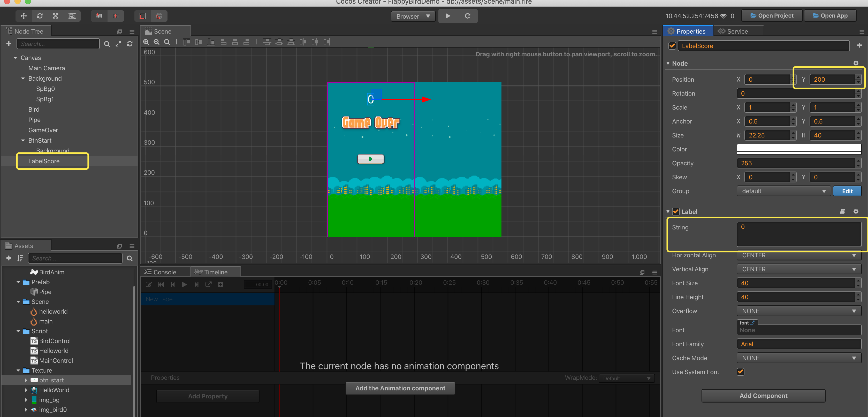
Task: Open Horizontal Align dropdown
Action: [799, 255]
